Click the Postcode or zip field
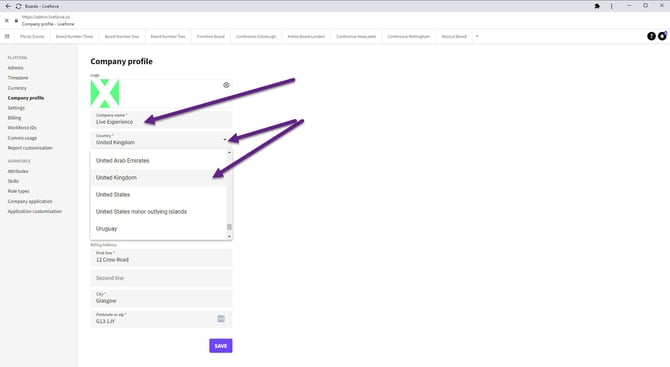Viewport: 670px width, 367px height. pyautogui.click(x=161, y=319)
